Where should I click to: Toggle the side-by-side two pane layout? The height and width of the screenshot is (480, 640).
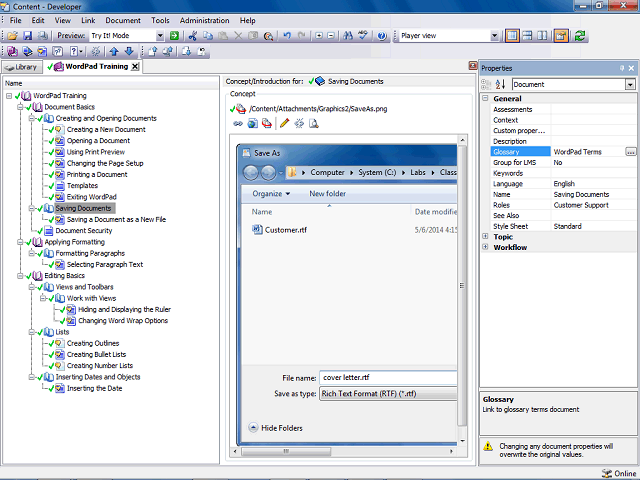click(x=542, y=36)
